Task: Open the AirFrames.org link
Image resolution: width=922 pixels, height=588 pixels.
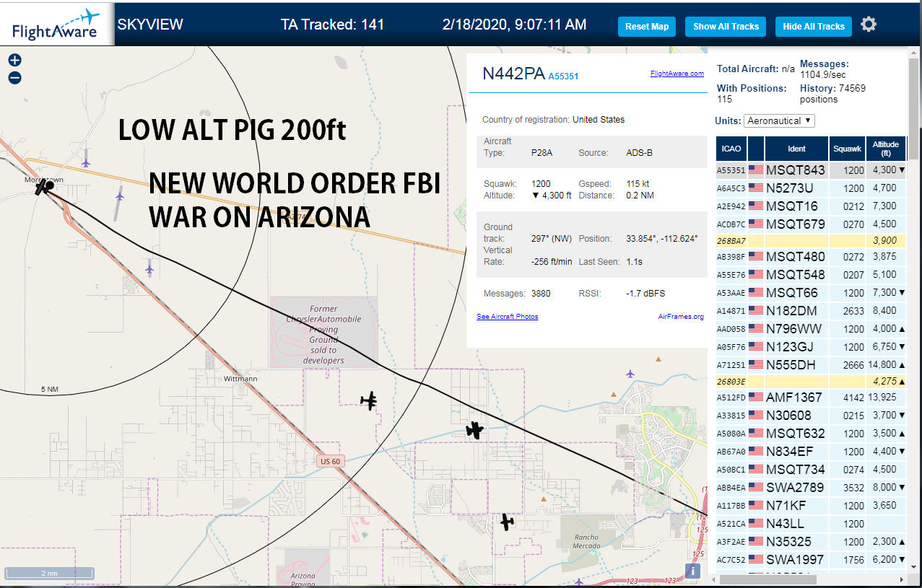Action: click(x=681, y=317)
